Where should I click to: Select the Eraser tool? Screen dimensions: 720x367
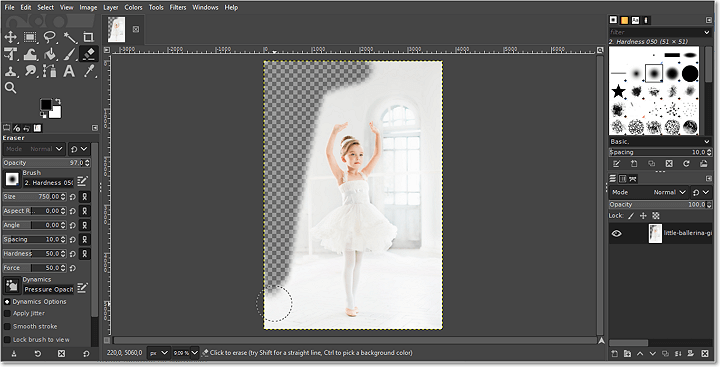pyautogui.click(x=89, y=54)
